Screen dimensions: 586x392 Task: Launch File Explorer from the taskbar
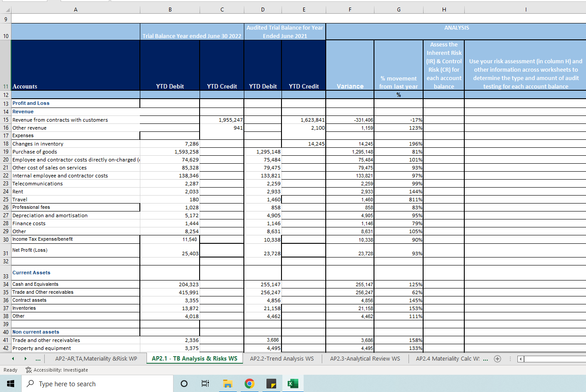click(227, 384)
